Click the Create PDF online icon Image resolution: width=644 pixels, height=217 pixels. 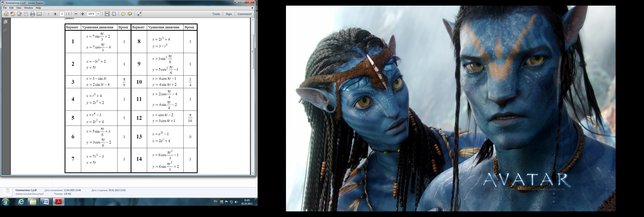(x=13, y=14)
